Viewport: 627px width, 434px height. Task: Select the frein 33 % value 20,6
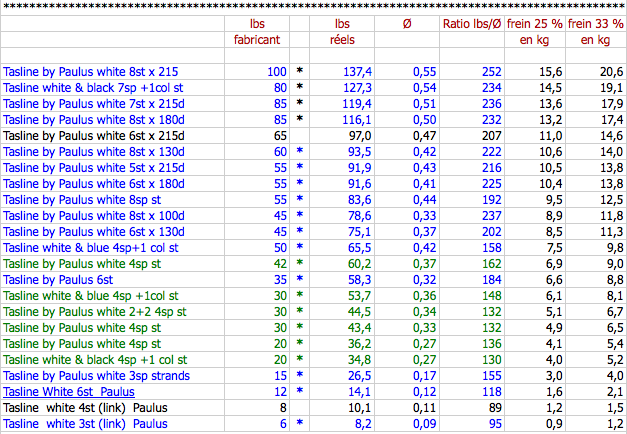(x=611, y=72)
